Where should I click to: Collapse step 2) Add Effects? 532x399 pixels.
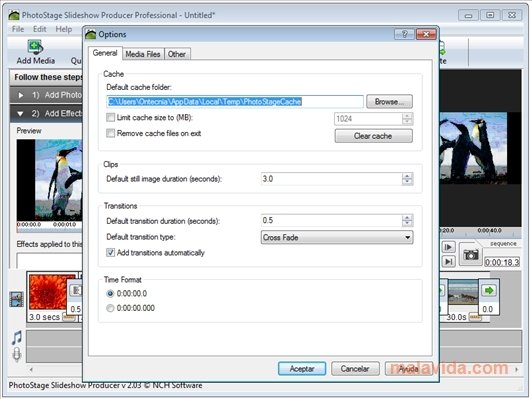point(20,114)
